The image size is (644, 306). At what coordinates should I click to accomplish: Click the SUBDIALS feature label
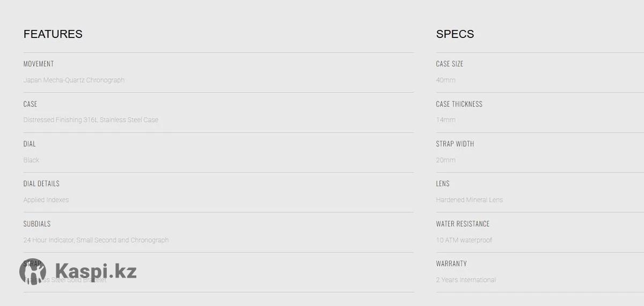click(x=37, y=223)
